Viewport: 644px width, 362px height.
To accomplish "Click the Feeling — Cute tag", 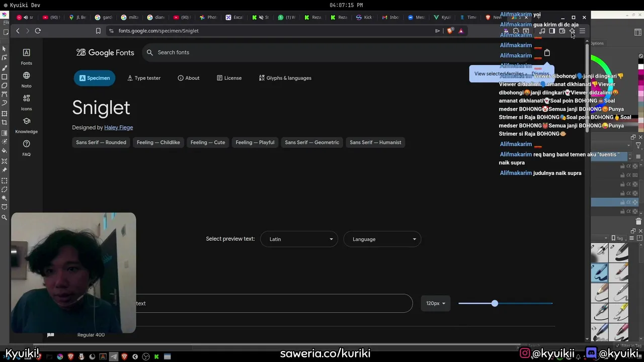I will point(208,142).
